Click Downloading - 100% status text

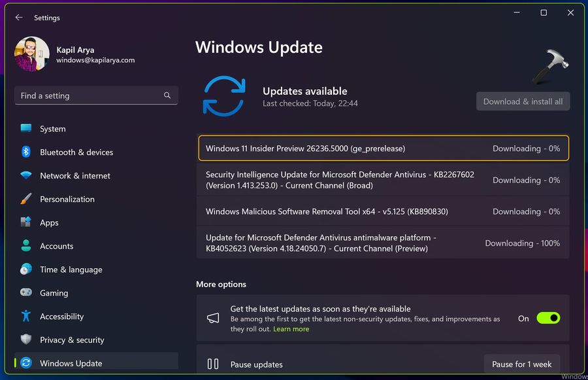523,243
